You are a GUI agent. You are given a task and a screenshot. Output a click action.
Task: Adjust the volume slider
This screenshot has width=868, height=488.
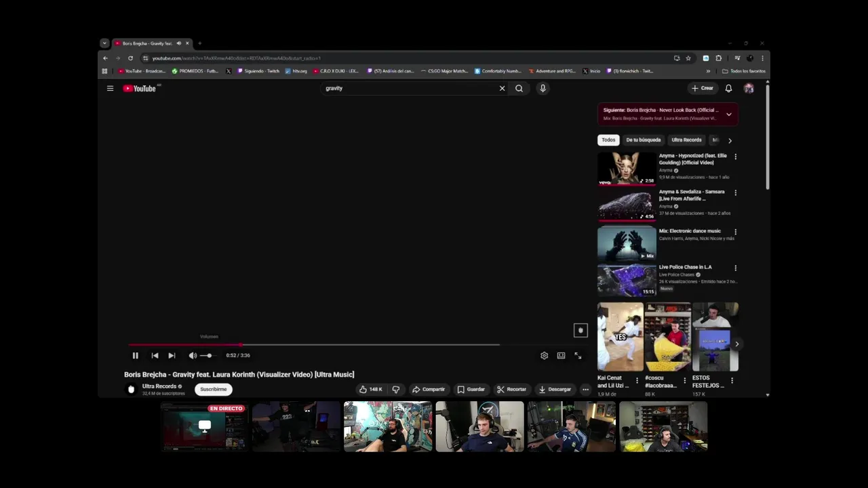(207, 355)
